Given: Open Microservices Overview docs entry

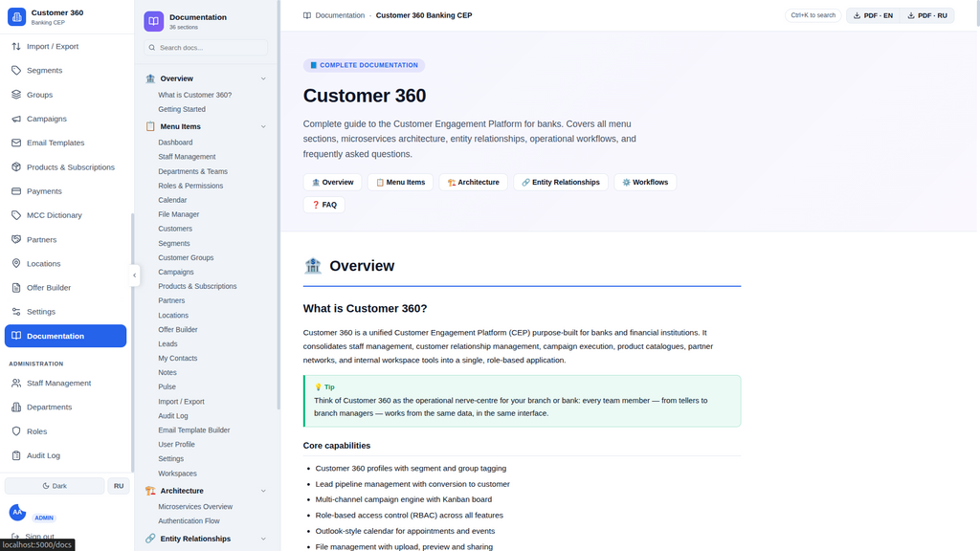Looking at the screenshot, I should [195, 507].
